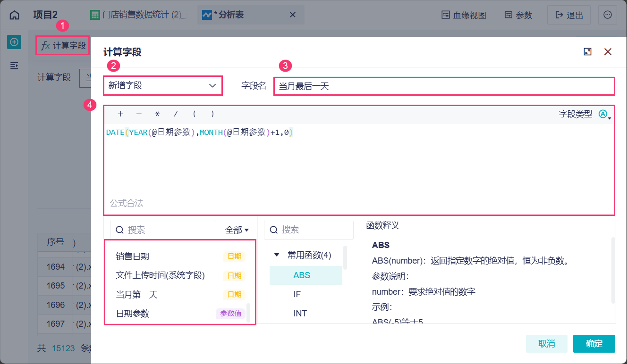Click the 退出 button
Screen dimensions: 627x364
coord(569,15)
